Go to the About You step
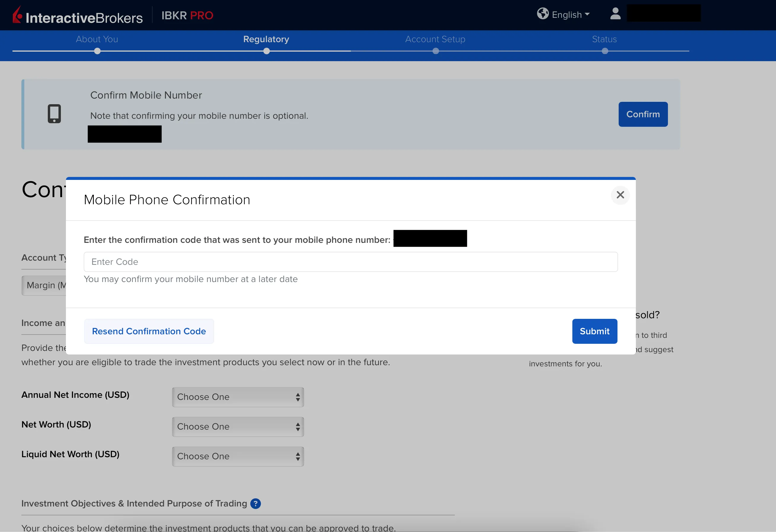 click(x=97, y=39)
